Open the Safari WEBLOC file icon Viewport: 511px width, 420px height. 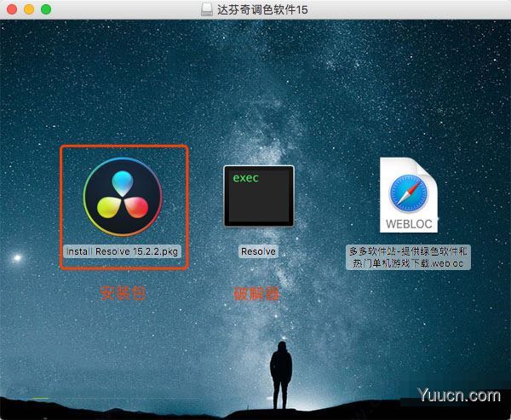(x=409, y=195)
